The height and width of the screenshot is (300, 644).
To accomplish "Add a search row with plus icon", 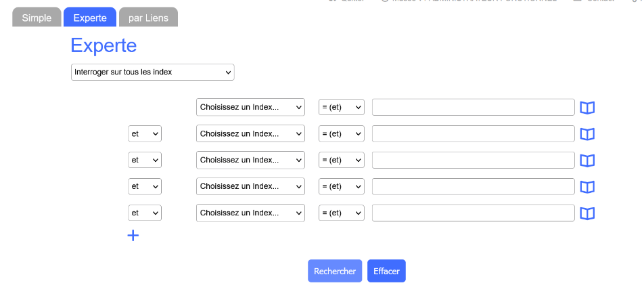I will (133, 236).
